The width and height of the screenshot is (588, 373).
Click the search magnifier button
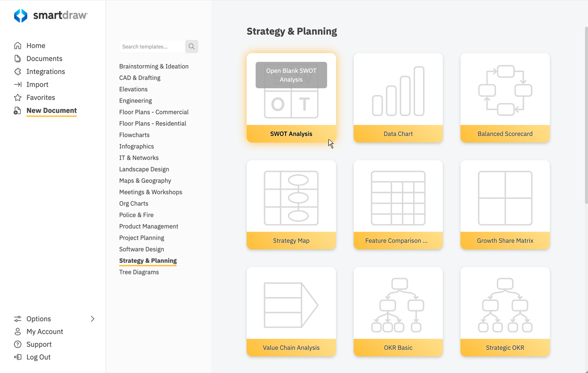point(192,47)
